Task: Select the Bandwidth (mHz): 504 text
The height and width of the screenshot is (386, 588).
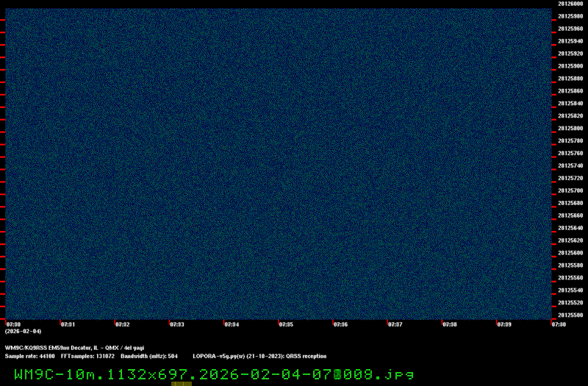Action: (x=149, y=356)
